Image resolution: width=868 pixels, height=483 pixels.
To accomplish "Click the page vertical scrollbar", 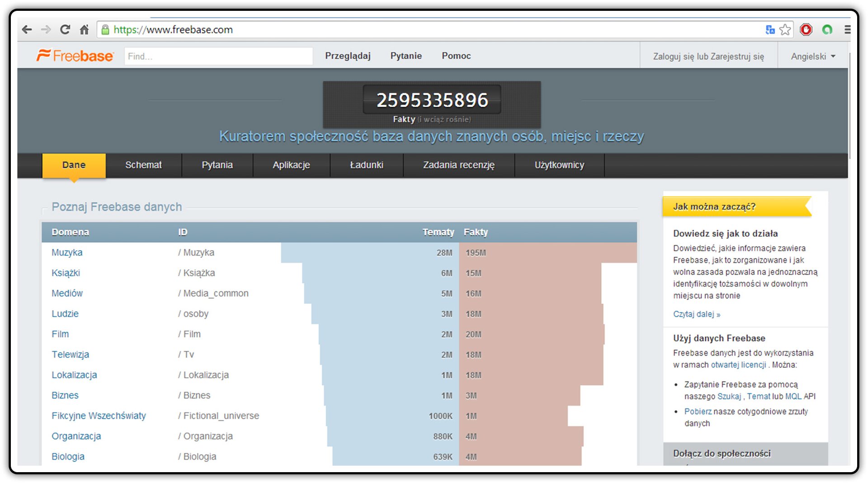I will click(x=849, y=106).
